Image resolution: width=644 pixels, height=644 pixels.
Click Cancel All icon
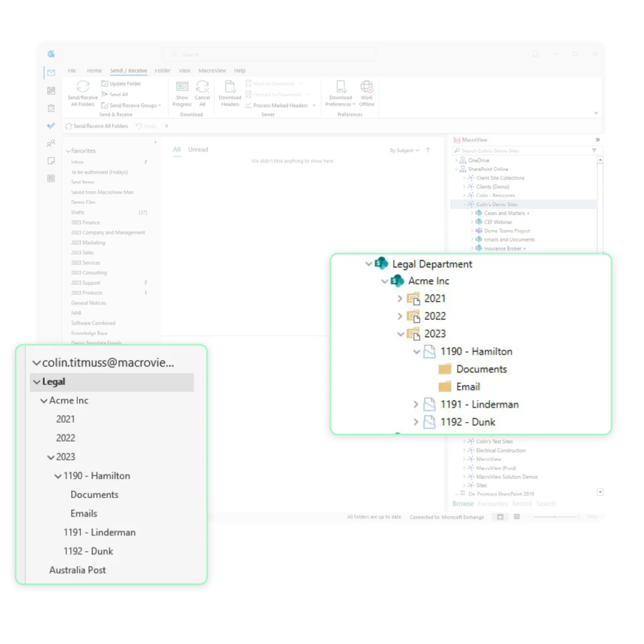pyautogui.click(x=203, y=87)
